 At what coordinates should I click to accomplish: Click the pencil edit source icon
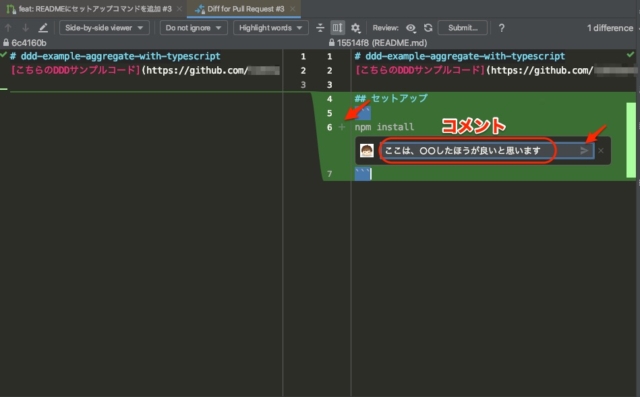(43, 28)
